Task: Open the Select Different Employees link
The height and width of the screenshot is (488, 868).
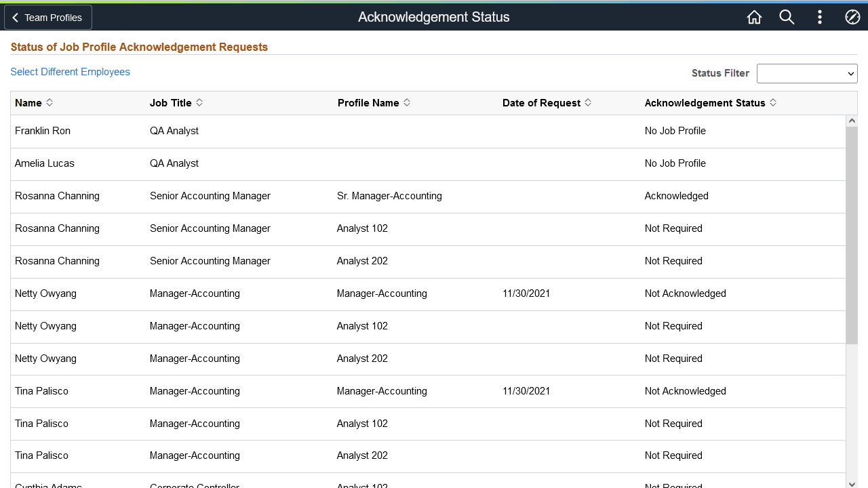Action: click(x=70, y=72)
